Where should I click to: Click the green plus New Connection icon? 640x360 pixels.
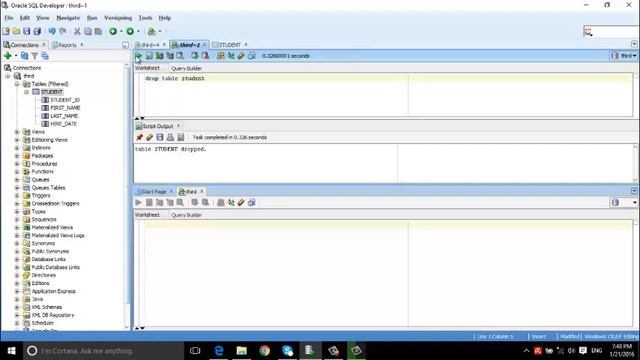point(7,56)
